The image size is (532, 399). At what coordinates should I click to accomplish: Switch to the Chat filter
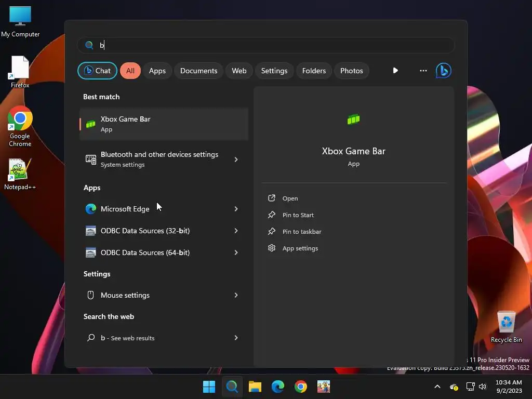click(97, 71)
